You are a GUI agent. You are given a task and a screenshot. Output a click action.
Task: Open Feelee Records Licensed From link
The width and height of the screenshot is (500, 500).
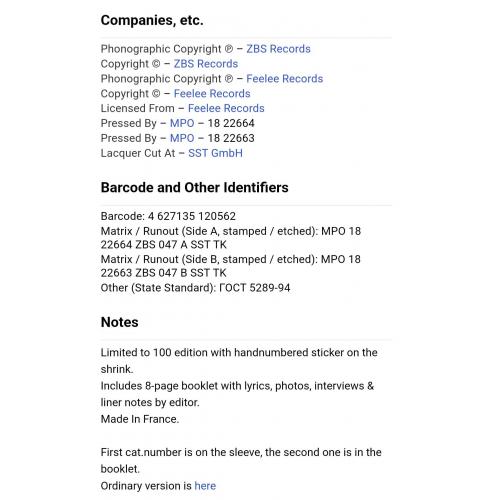click(226, 108)
